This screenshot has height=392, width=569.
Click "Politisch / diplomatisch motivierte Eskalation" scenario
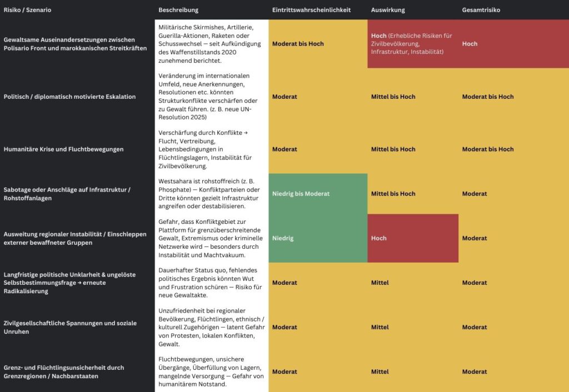[70, 97]
